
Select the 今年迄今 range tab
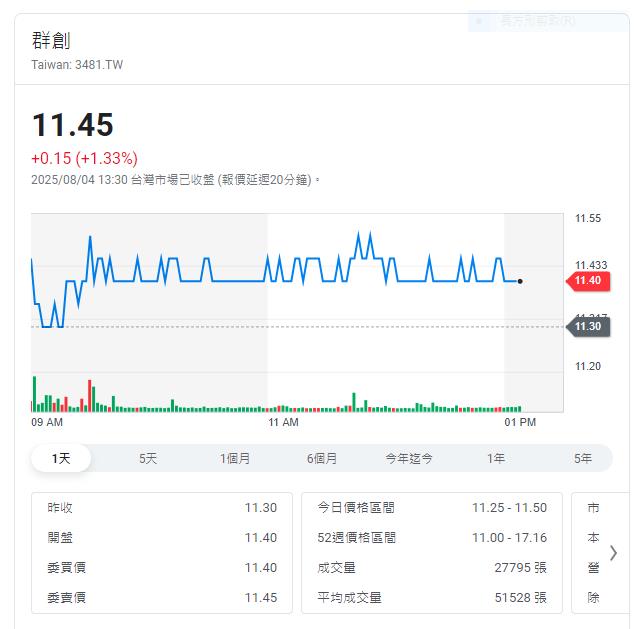(x=409, y=458)
